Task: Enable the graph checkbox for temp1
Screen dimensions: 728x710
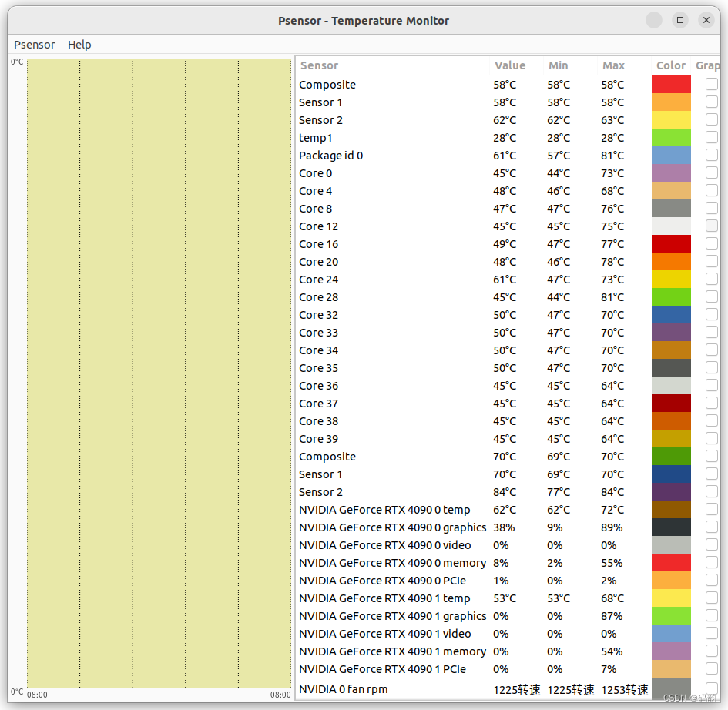Action: pyautogui.click(x=711, y=137)
